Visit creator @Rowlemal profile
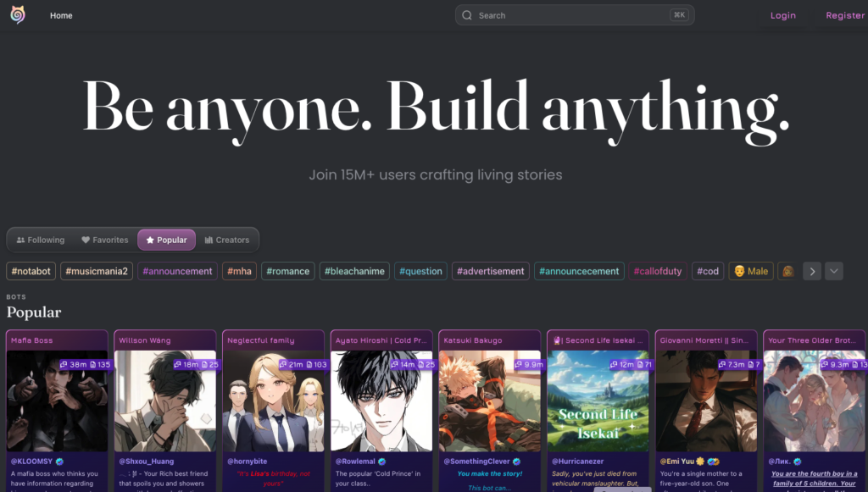This screenshot has width=868, height=492. point(355,461)
